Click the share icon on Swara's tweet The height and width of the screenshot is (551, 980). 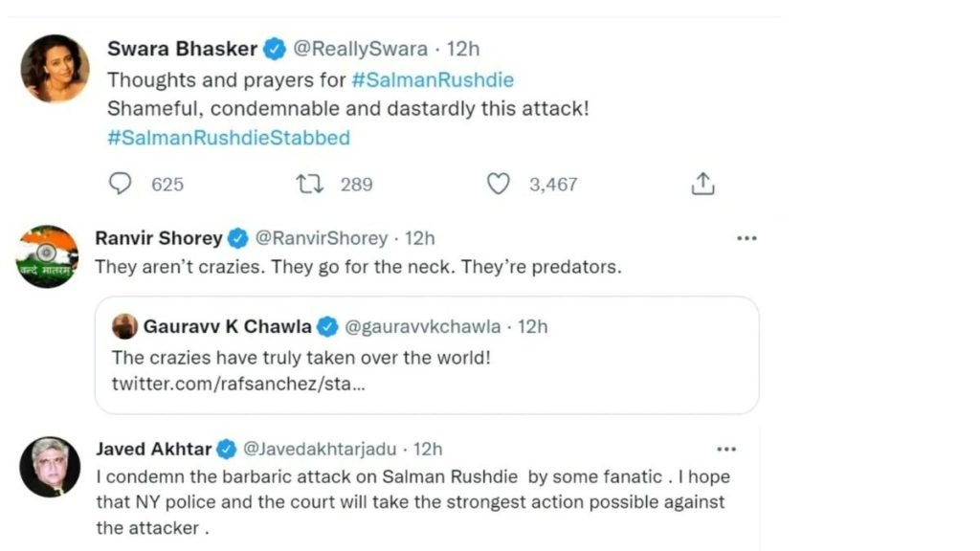click(x=703, y=184)
